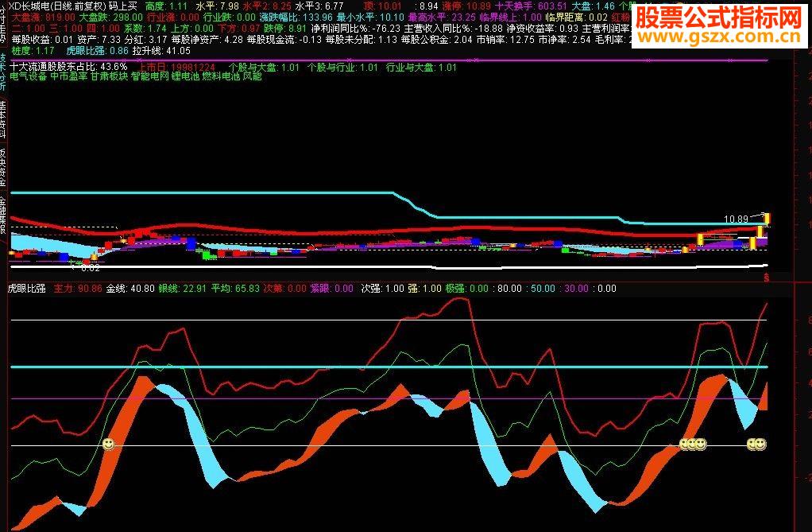This screenshot has height=532, width=812.
Task: Select the 中市盈率 tag
Action: [69, 76]
